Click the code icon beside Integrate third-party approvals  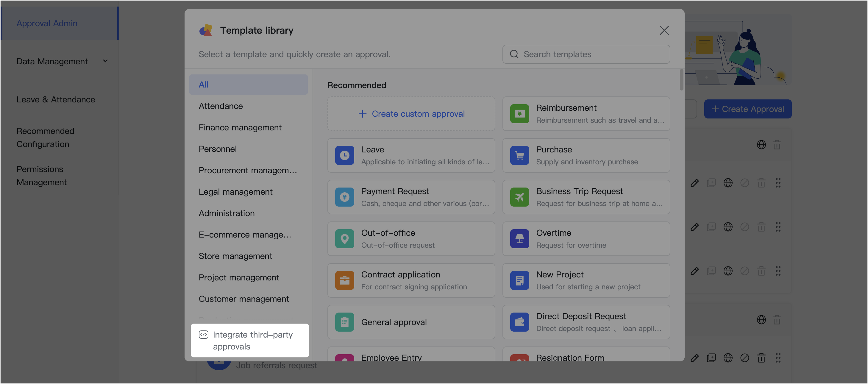[204, 335]
